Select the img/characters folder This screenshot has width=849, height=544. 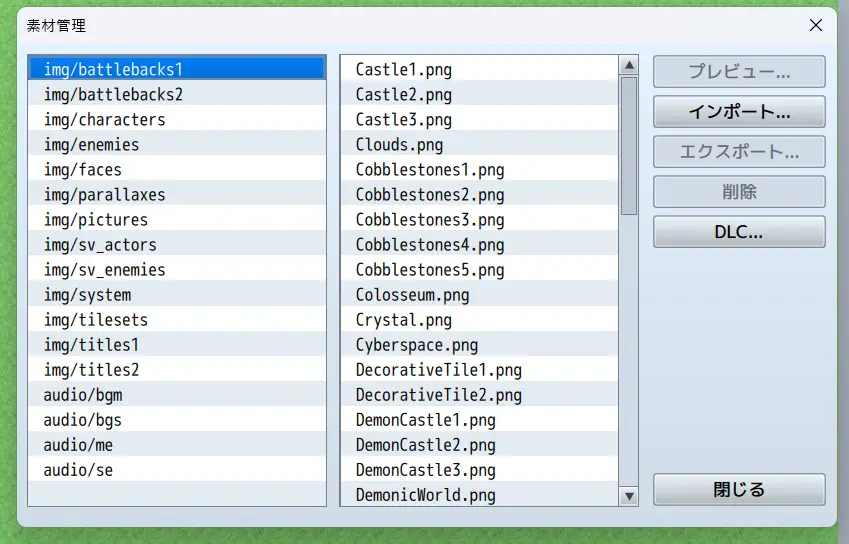coord(104,120)
